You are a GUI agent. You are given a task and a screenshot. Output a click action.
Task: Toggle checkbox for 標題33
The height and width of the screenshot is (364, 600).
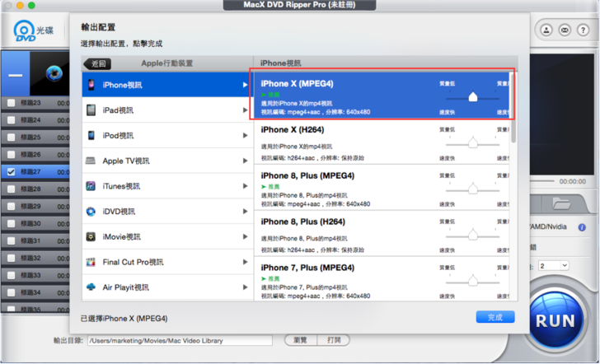(11, 275)
